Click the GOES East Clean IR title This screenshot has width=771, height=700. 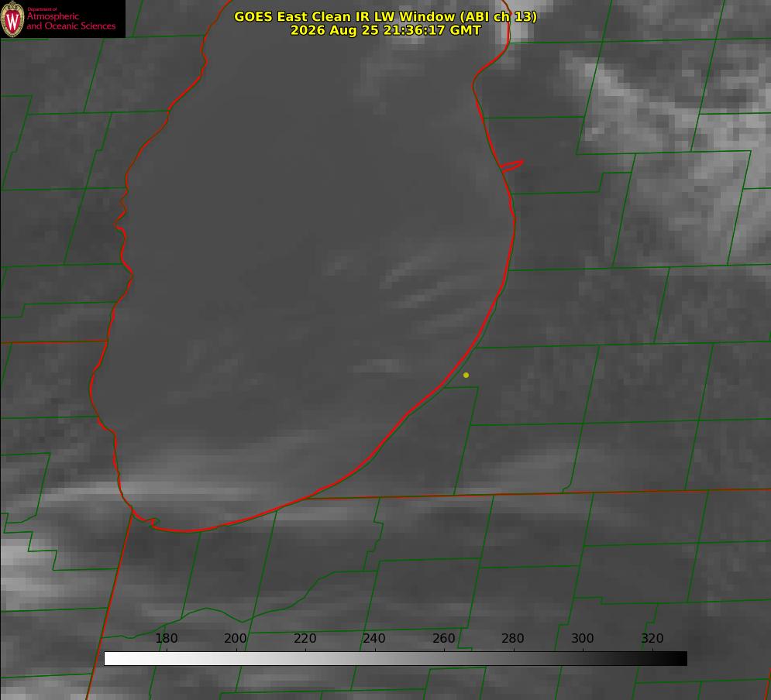click(x=386, y=16)
